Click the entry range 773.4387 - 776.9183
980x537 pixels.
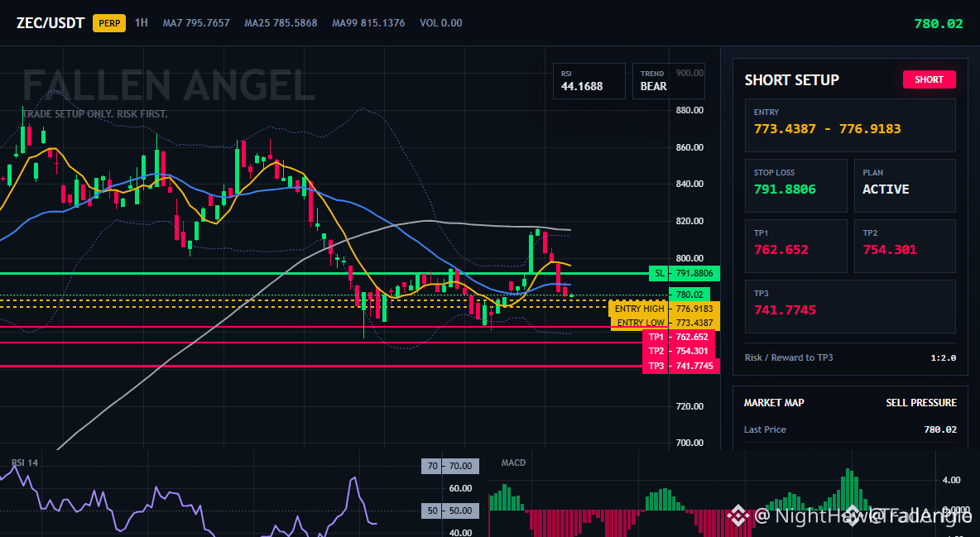click(x=828, y=129)
